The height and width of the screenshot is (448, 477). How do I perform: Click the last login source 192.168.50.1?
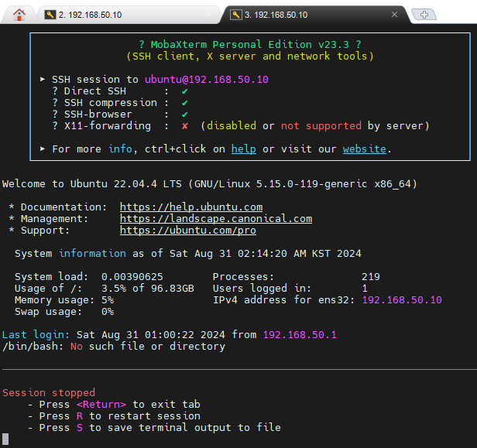point(300,335)
